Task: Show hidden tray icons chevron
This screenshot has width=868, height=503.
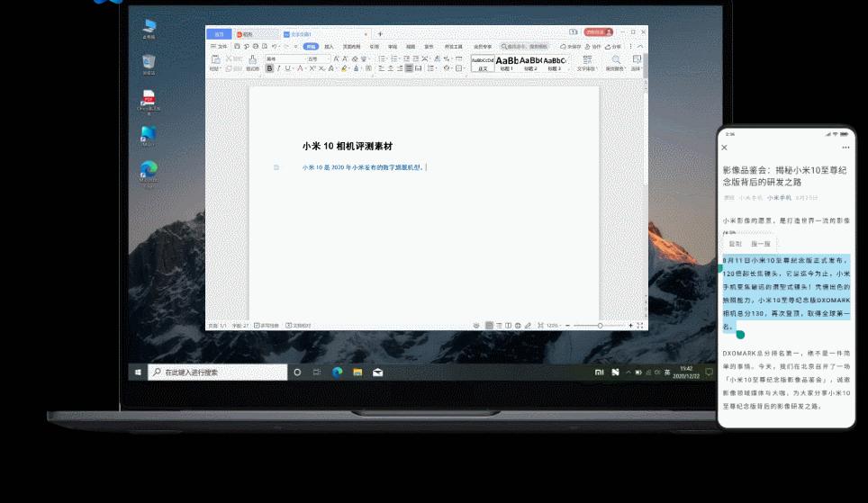Action: [x=628, y=373]
